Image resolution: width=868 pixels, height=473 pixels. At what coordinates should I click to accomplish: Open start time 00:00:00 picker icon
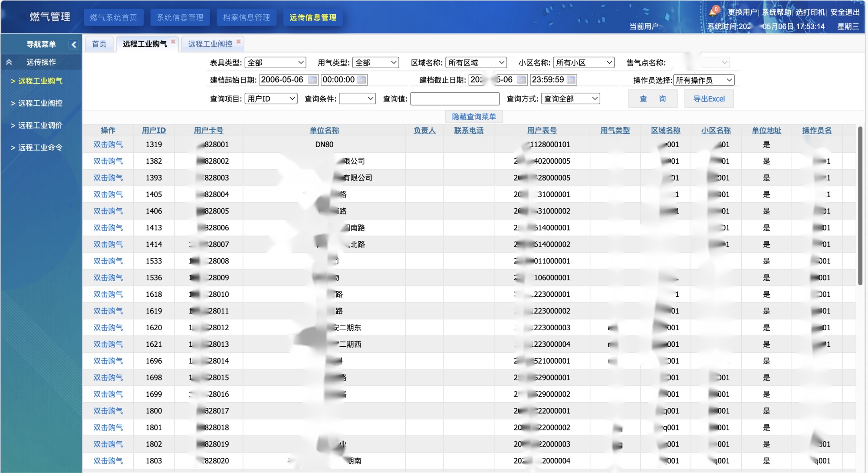click(x=362, y=80)
